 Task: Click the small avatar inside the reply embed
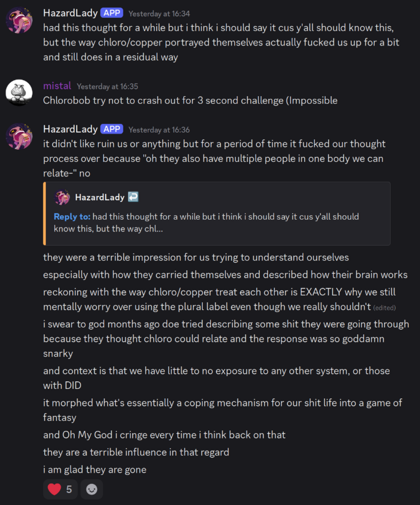click(x=62, y=198)
